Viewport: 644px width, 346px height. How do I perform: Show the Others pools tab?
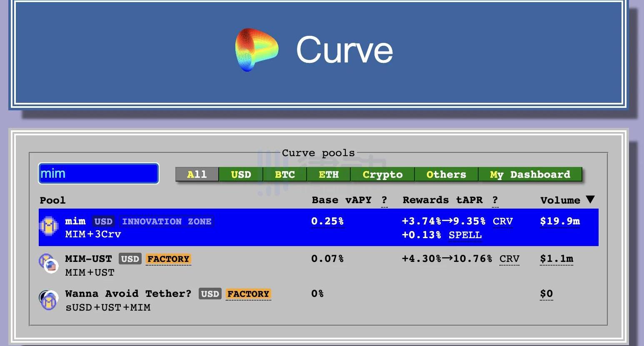pyautogui.click(x=446, y=174)
